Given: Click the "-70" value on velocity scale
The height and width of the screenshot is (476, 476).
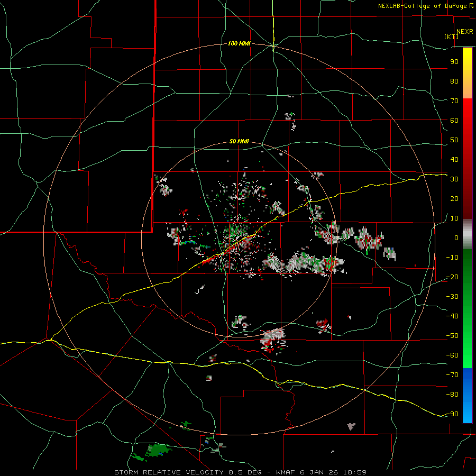Looking at the screenshot, I should coord(452,375).
